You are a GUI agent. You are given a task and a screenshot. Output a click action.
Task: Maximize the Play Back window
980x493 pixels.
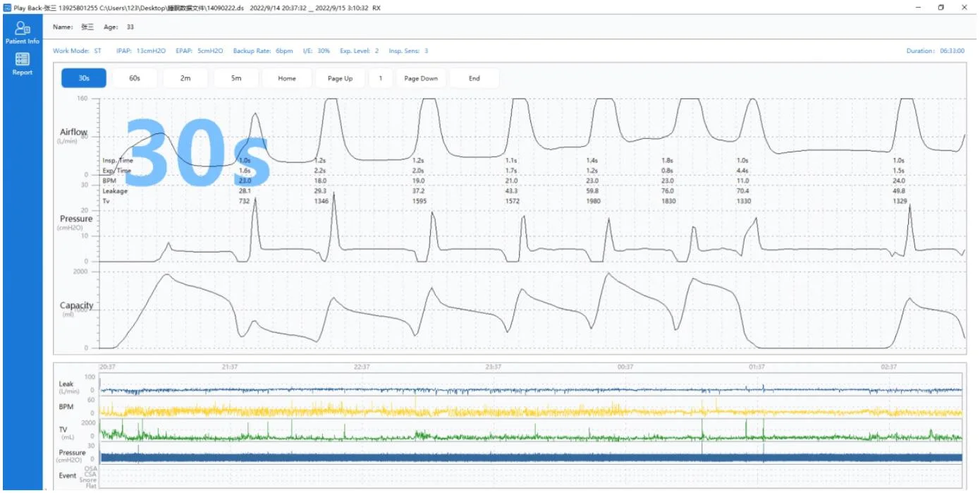[941, 7]
